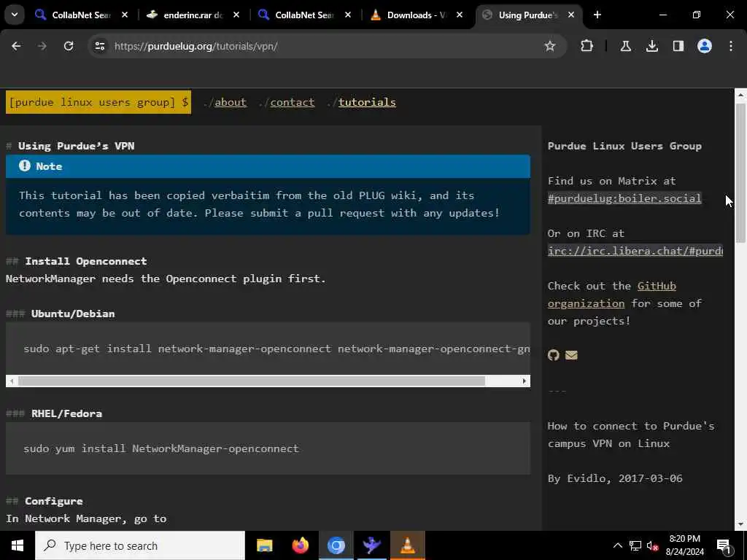The width and height of the screenshot is (747, 560).
Task: Open Firefox from the taskbar
Action: tap(300, 545)
